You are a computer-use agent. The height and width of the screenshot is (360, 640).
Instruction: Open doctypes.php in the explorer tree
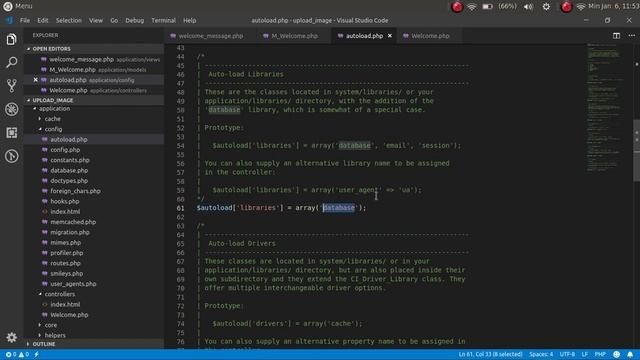pyautogui.click(x=69, y=180)
